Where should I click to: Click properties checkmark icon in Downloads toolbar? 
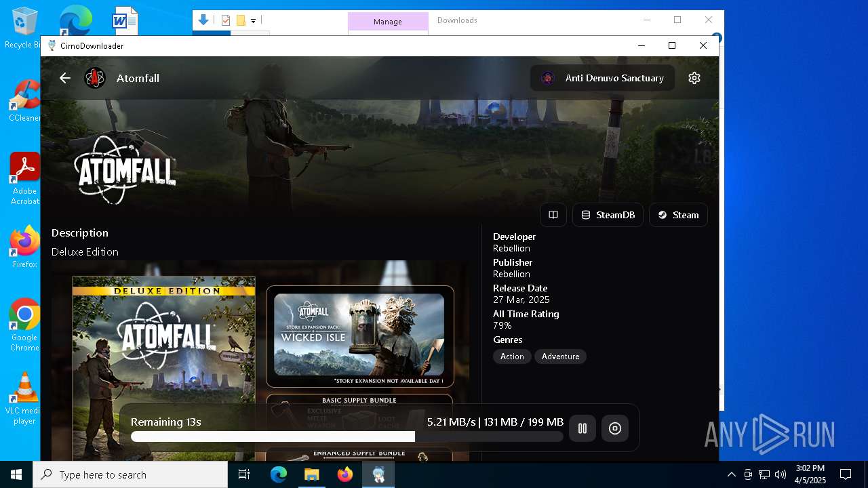pyautogui.click(x=226, y=20)
